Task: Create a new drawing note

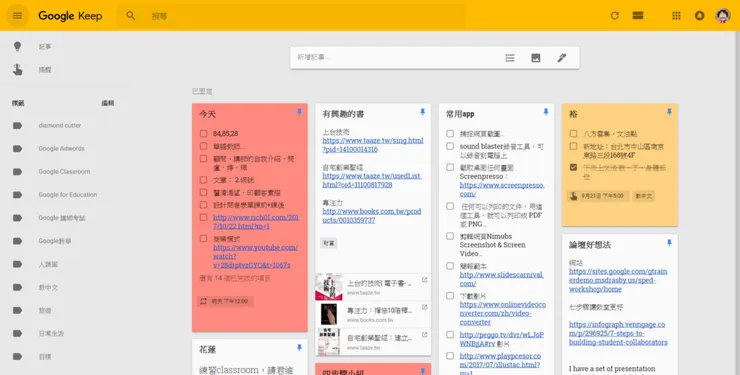Action: point(562,58)
